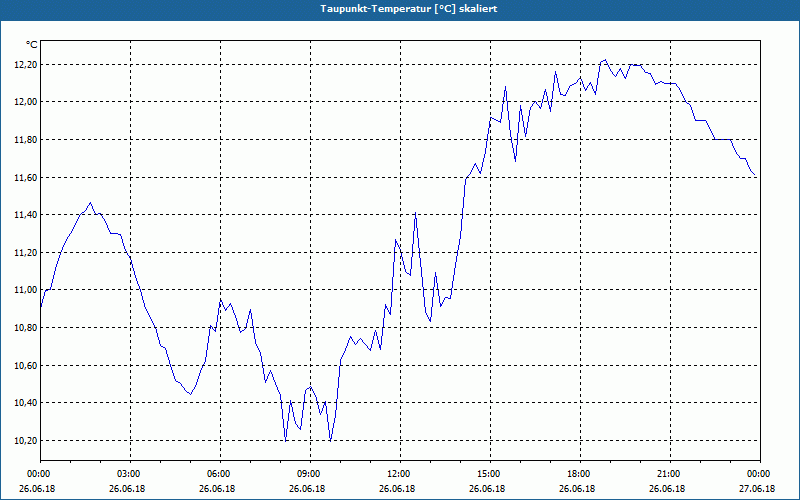Click the 26.06.18 date under 15:00
Viewport: 800px width, 500px height.
[x=487, y=489]
